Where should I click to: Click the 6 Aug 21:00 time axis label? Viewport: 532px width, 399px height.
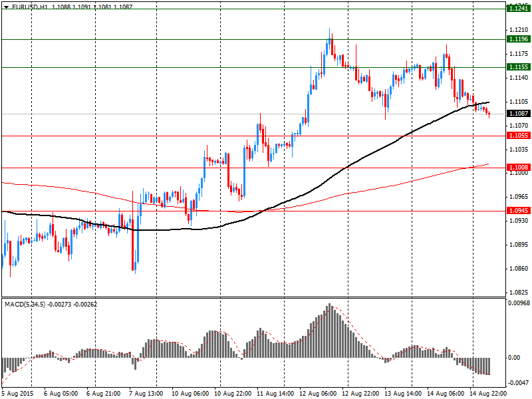[x=104, y=394]
